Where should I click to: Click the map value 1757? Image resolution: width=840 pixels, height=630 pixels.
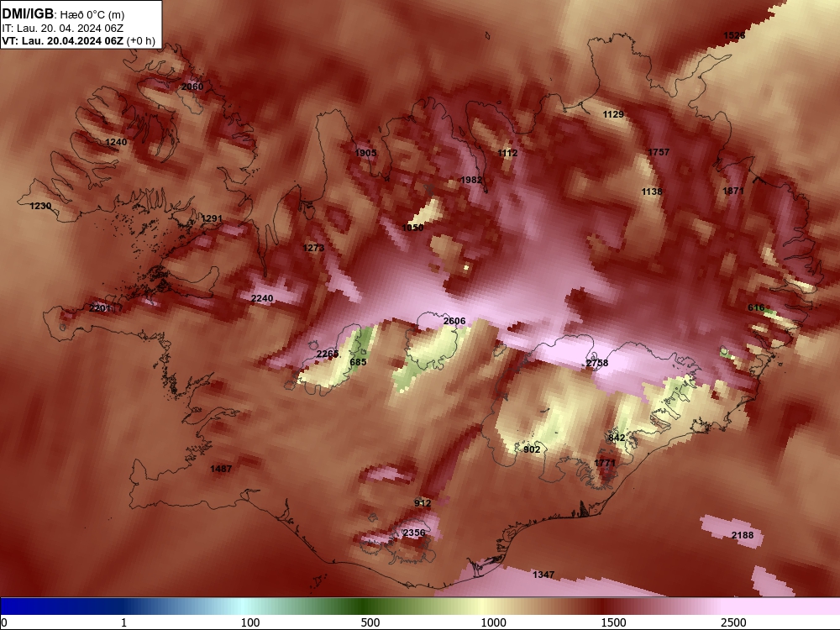pyautogui.click(x=659, y=152)
